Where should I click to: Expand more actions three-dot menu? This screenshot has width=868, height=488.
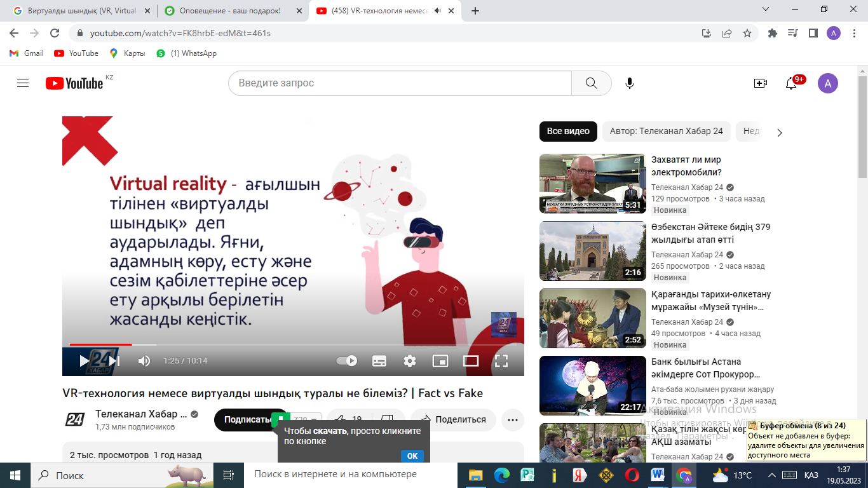click(x=513, y=419)
